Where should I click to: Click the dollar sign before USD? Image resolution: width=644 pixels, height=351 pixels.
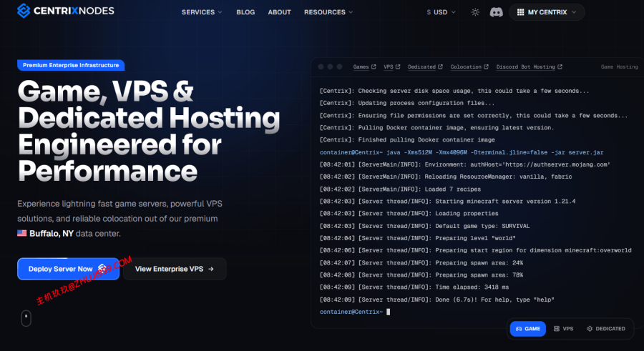429,12
